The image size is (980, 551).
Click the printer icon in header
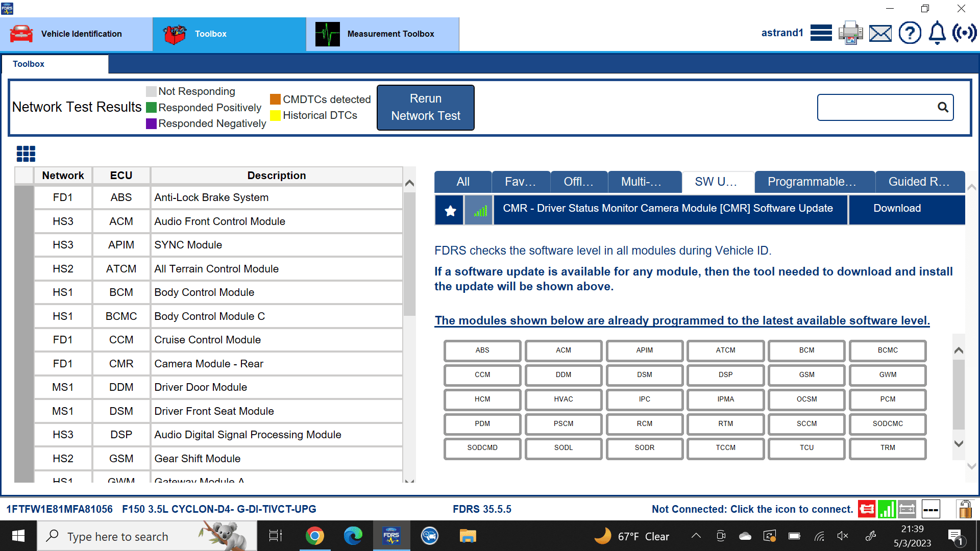pyautogui.click(x=850, y=33)
